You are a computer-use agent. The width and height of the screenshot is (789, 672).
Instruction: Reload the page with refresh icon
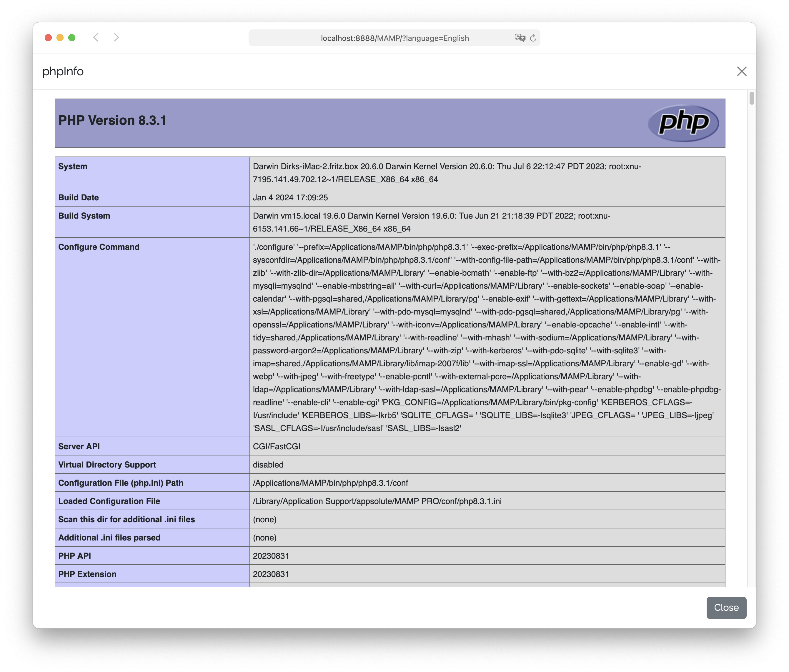tap(533, 38)
